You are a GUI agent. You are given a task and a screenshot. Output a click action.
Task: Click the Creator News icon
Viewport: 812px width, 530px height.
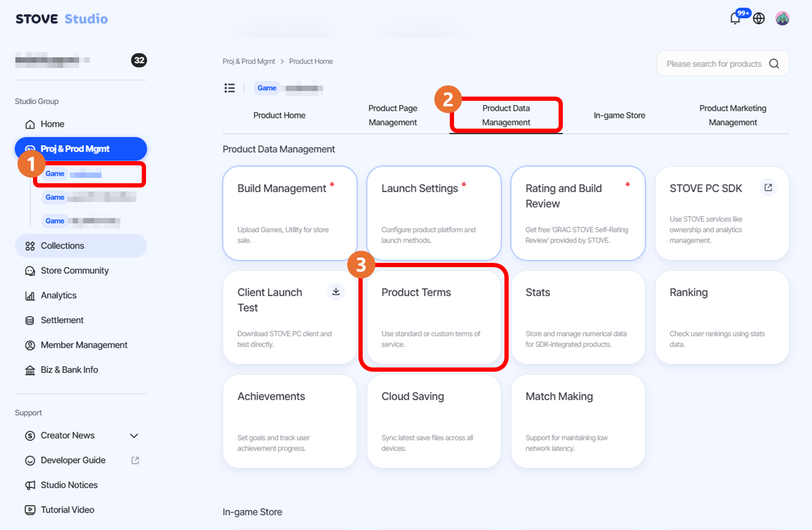[x=30, y=436]
